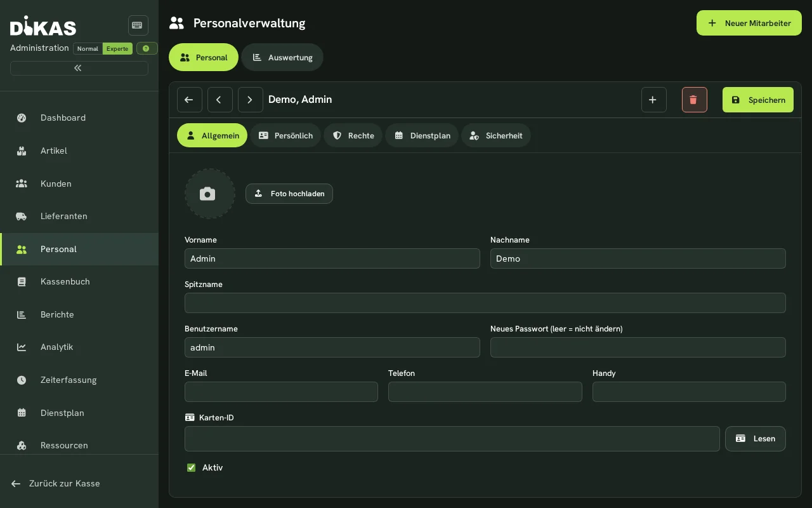Focus the Spitzname field
Image resolution: width=812 pixels, height=508 pixels.
[x=485, y=303]
